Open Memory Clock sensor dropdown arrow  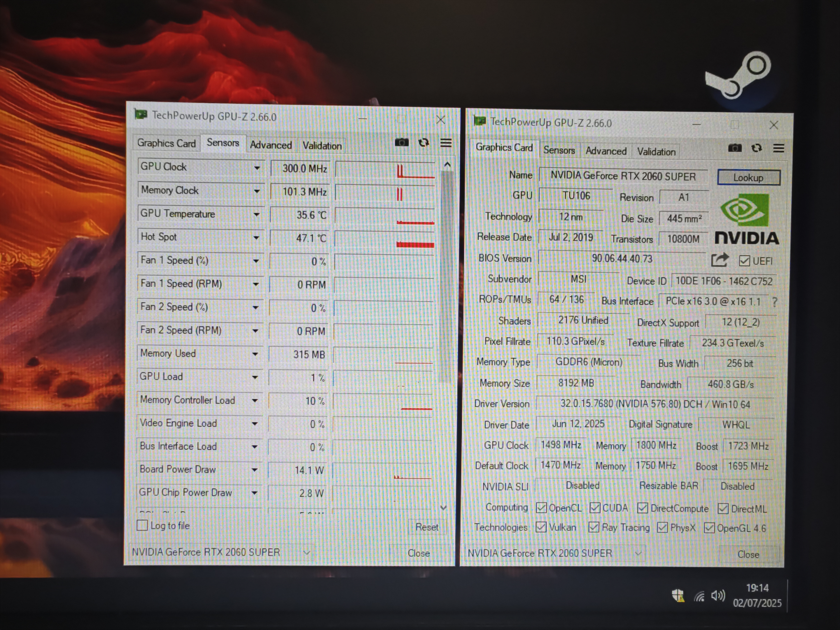pyautogui.click(x=257, y=191)
